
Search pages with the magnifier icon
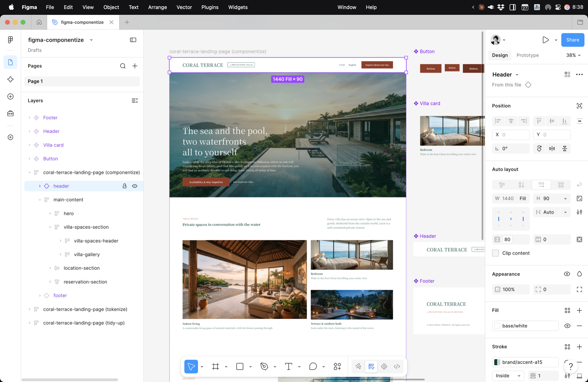(123, 66)
